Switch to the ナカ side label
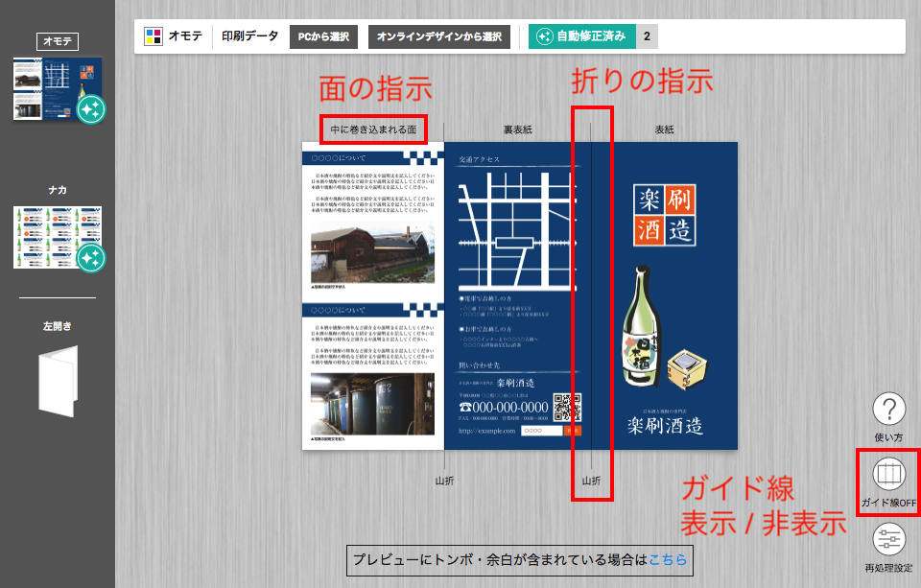 click(58, 190)
